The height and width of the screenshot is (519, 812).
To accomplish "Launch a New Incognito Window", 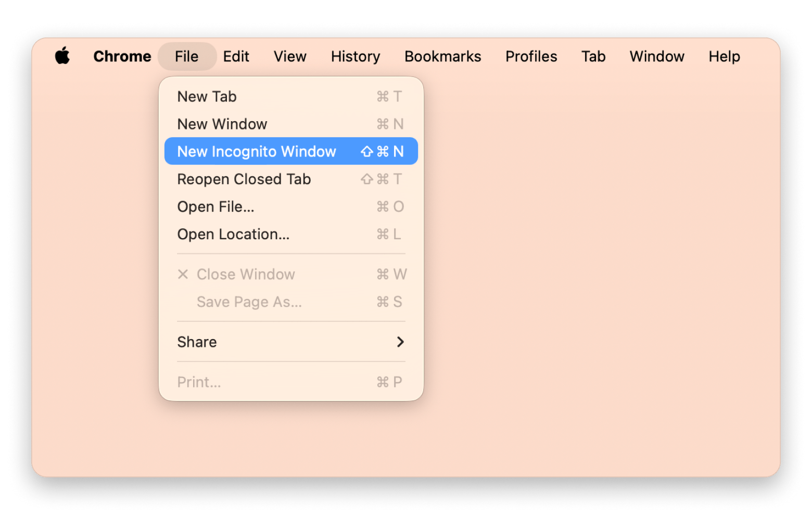I will click(257, 151).
